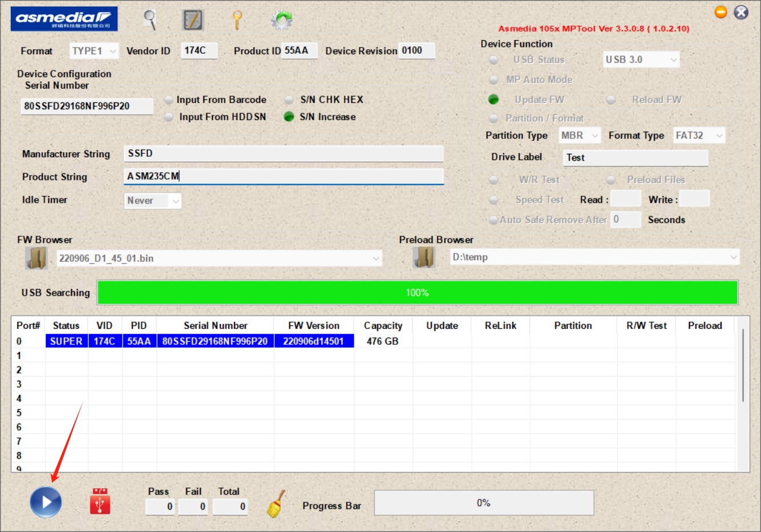
Task: Enable Input From HDD SN option
Action: coord(169,117)
